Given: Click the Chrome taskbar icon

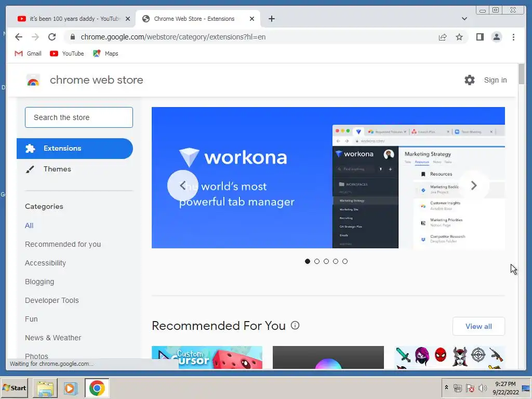Looking at the screenshot, I should pyautogui.click(x=97, y=388).
